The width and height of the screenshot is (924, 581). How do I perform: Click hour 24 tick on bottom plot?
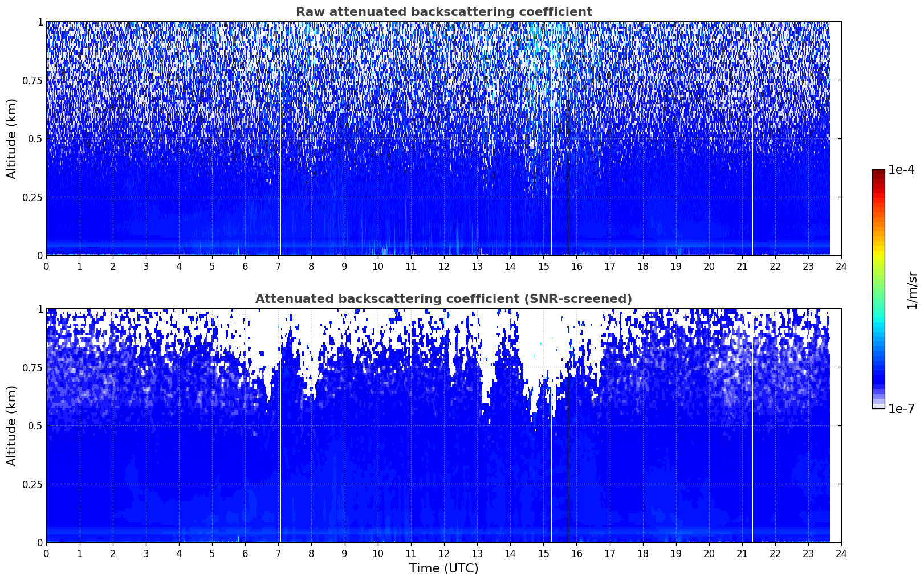tap(841, 554)
